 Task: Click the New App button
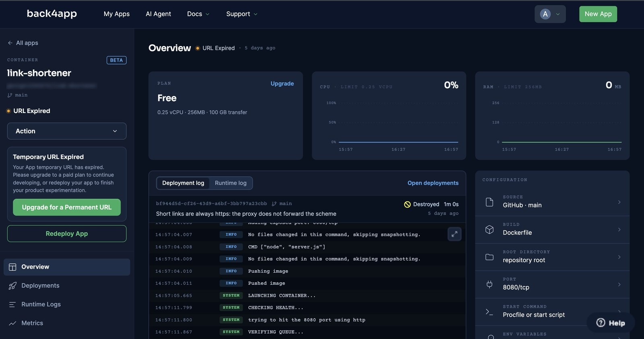click(598, 14)
